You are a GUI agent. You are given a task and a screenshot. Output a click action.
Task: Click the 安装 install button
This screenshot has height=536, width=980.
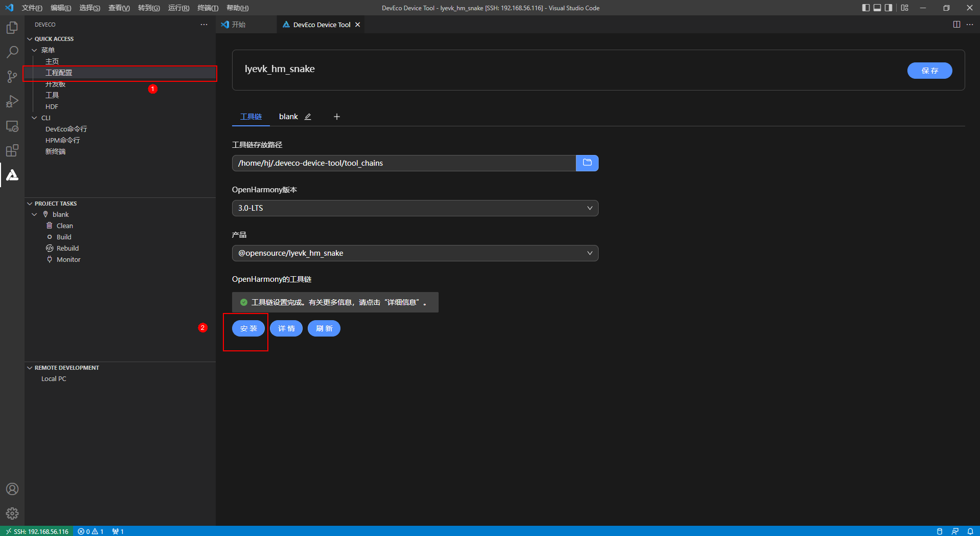tap(248, 328)
